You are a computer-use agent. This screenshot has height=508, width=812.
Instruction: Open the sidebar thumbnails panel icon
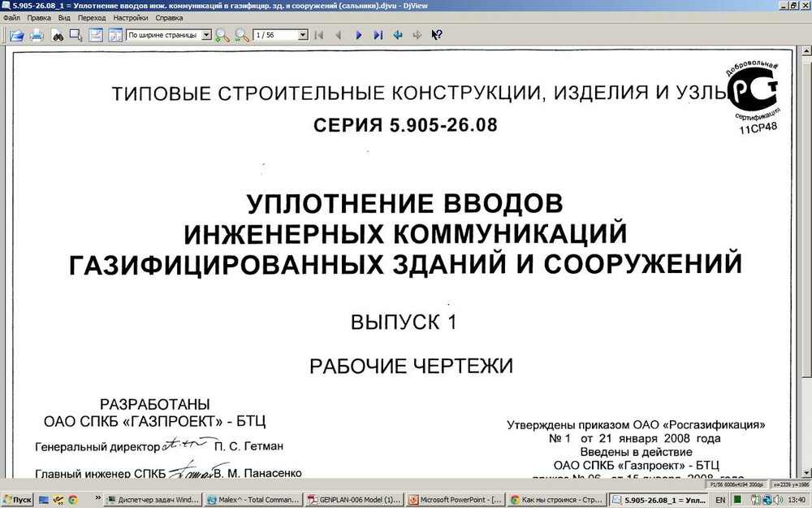(116, 35)
